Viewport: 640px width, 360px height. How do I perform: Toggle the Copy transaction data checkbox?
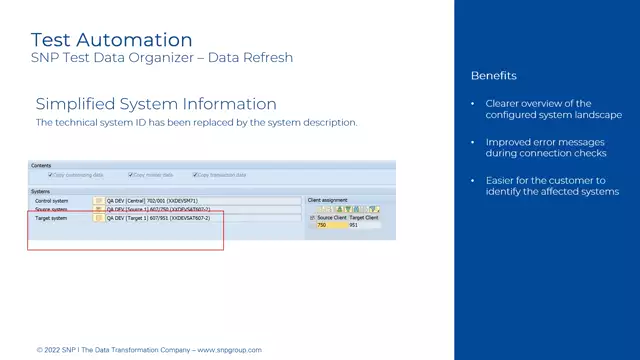click(x=195, y=175)
